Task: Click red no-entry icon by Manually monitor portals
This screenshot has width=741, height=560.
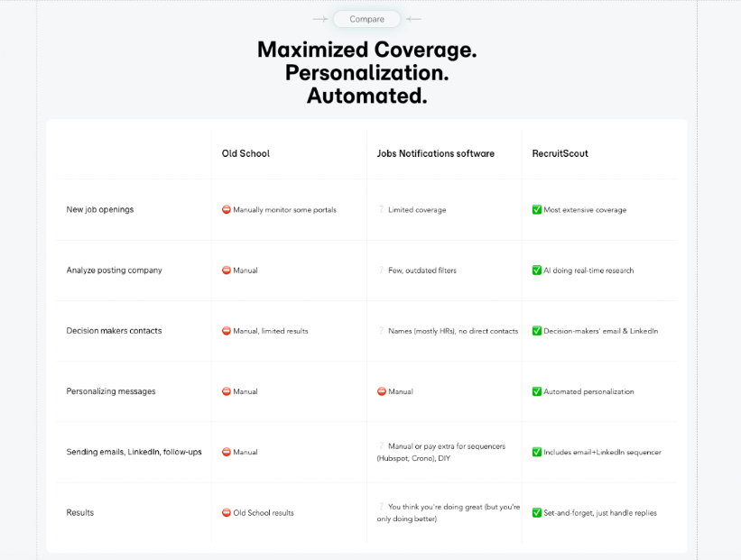Action: [227, 209]
